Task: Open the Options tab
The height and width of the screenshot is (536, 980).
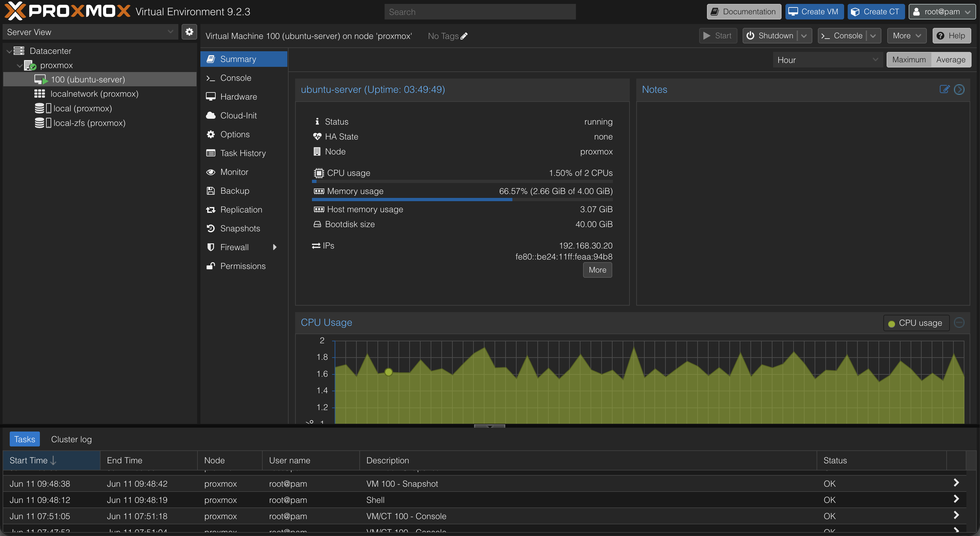Action: [x=244, y=134]
